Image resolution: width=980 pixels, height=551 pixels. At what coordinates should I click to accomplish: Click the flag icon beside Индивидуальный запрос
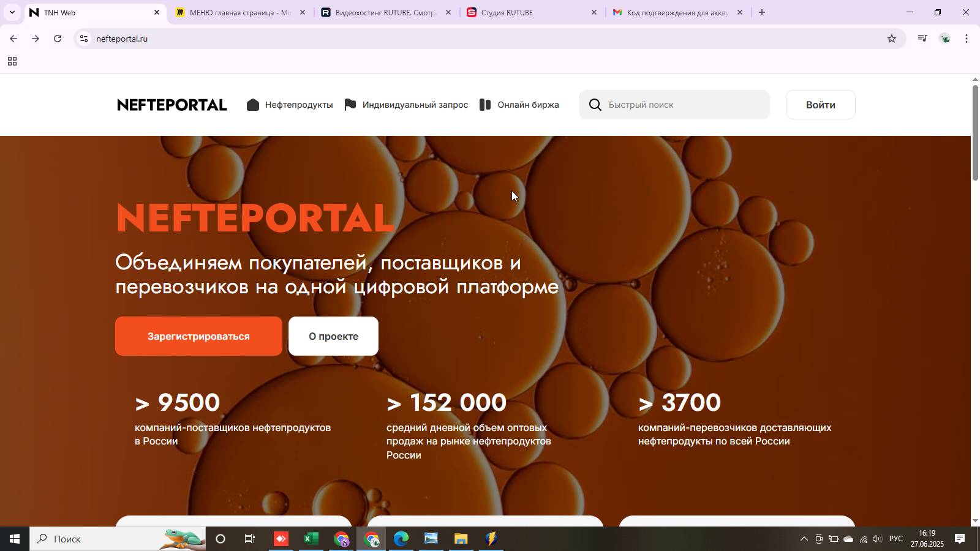pyautogui.click(x=350, y=105)
